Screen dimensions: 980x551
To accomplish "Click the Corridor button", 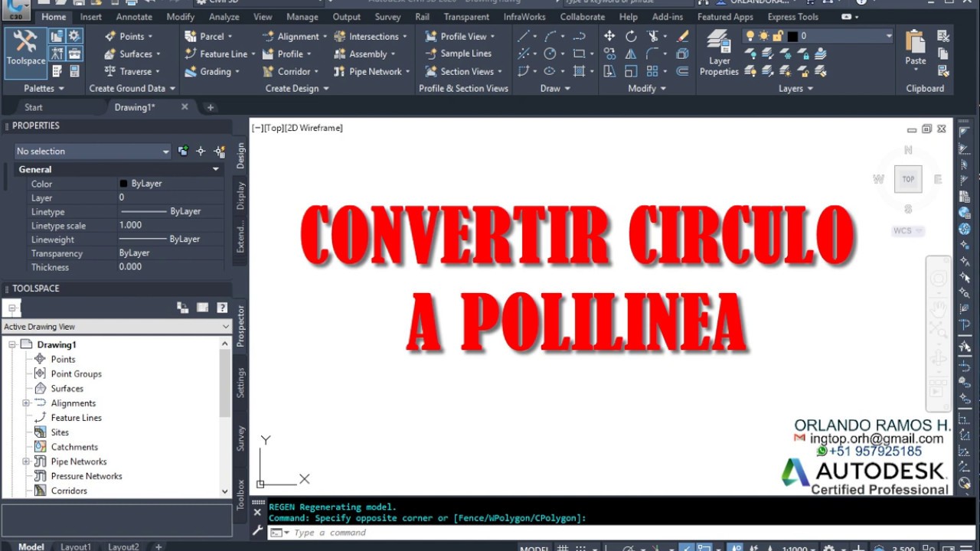I will (289, 71).
